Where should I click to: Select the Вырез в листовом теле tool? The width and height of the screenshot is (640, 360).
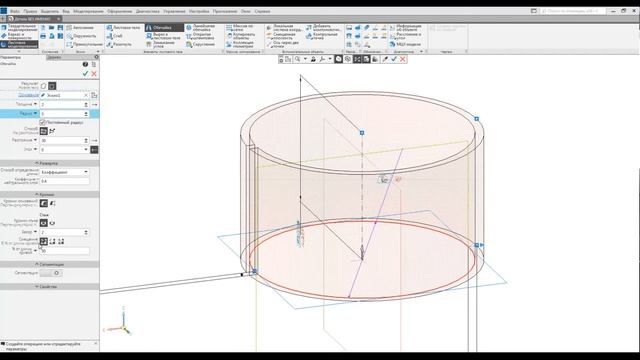[x=162, y=36]
